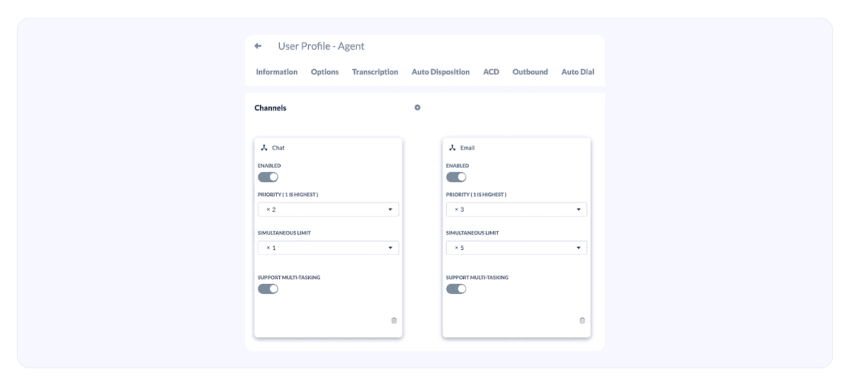The image size is (850, 386).
Task: Open the Auto Disposition tab
Action: point(441,72)
